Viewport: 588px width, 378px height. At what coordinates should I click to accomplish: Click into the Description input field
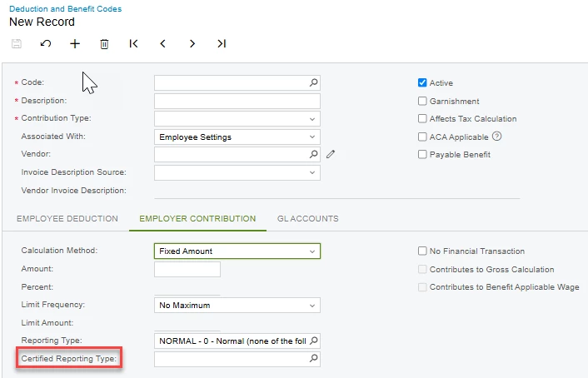click(x=237, y=102)
